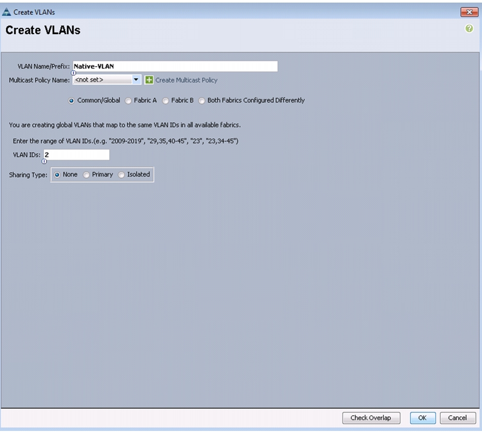Image resolution: width=482 pixels, height=448 pixels.
Task: Click the info indicator below VLAN IDs field
Action: point(44,161)
